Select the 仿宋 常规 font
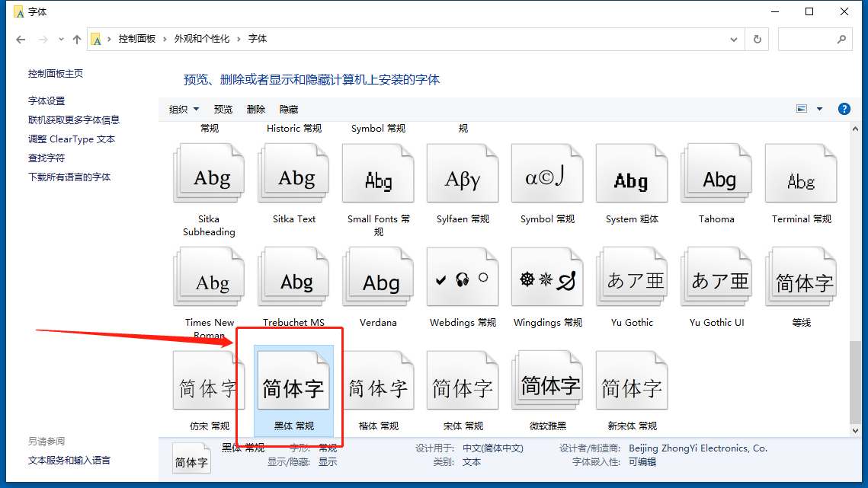The width and height of the screenshot is (868, 488). [208, 378]
